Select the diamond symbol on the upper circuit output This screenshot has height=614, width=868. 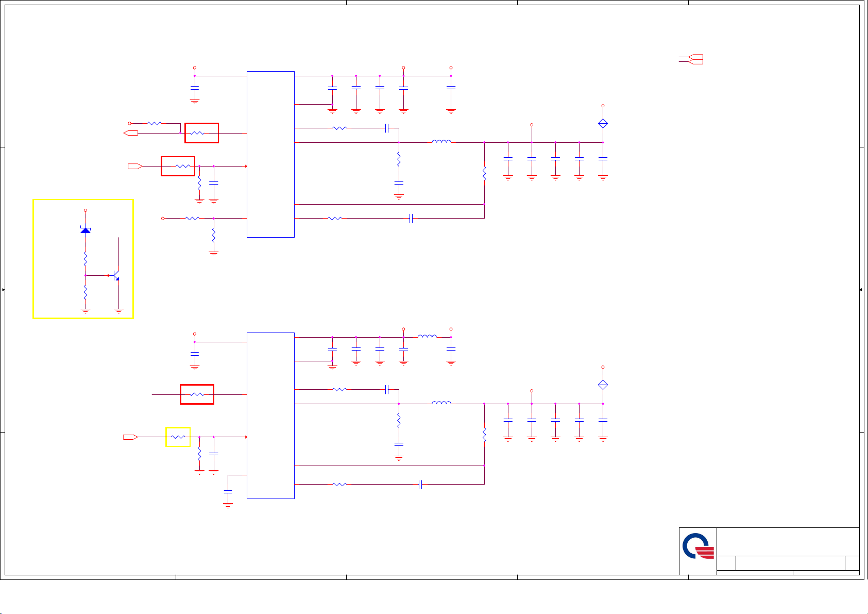pyautogui.click(x=603, y=124)
